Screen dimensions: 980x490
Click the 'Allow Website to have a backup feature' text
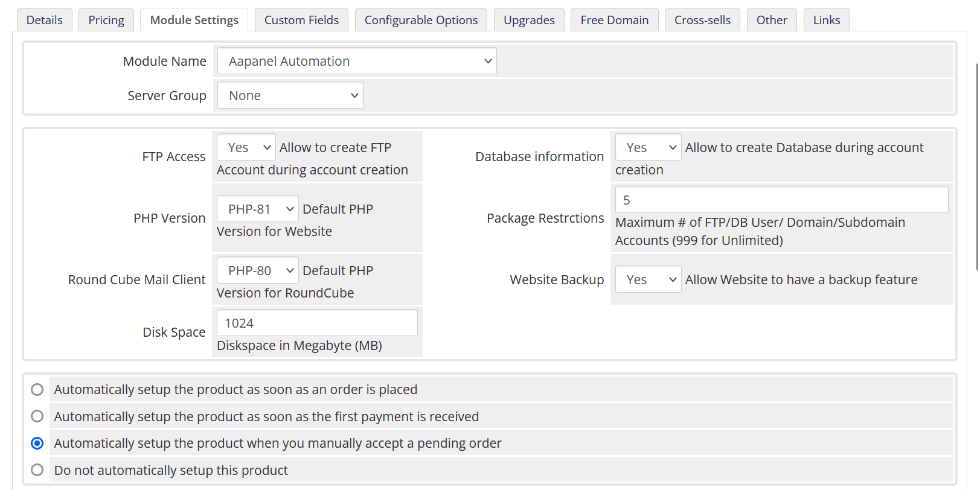801,279
